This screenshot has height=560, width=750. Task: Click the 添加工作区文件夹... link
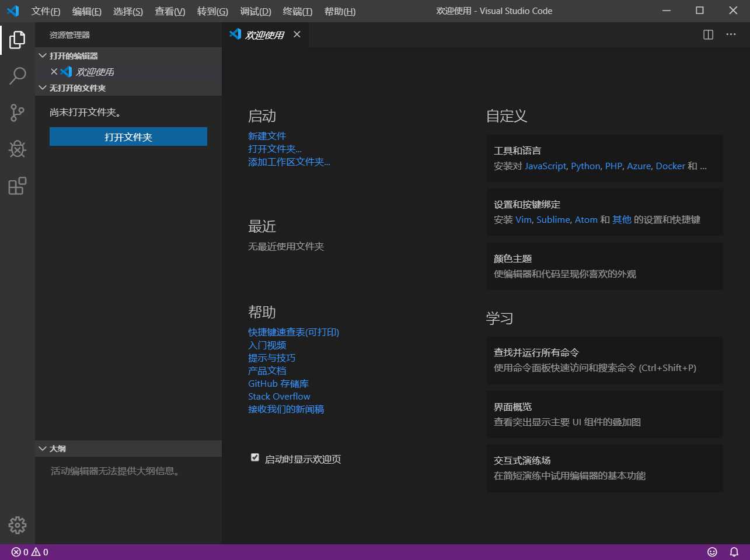pos(289,162)
